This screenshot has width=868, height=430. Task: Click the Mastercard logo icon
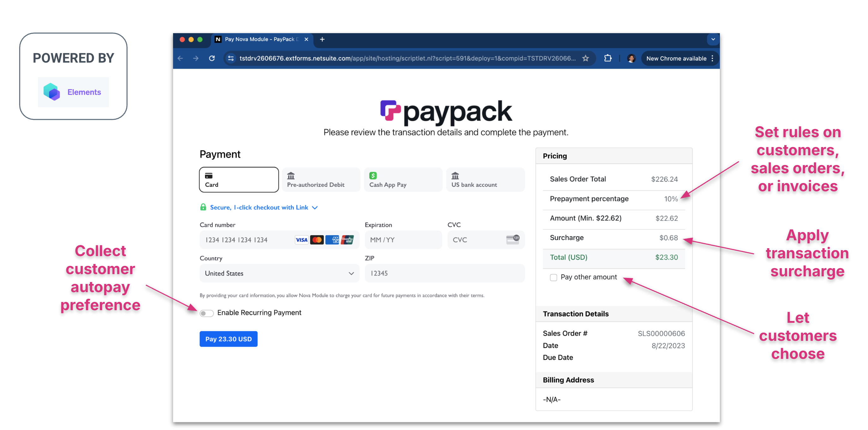[x=317, y=240]
